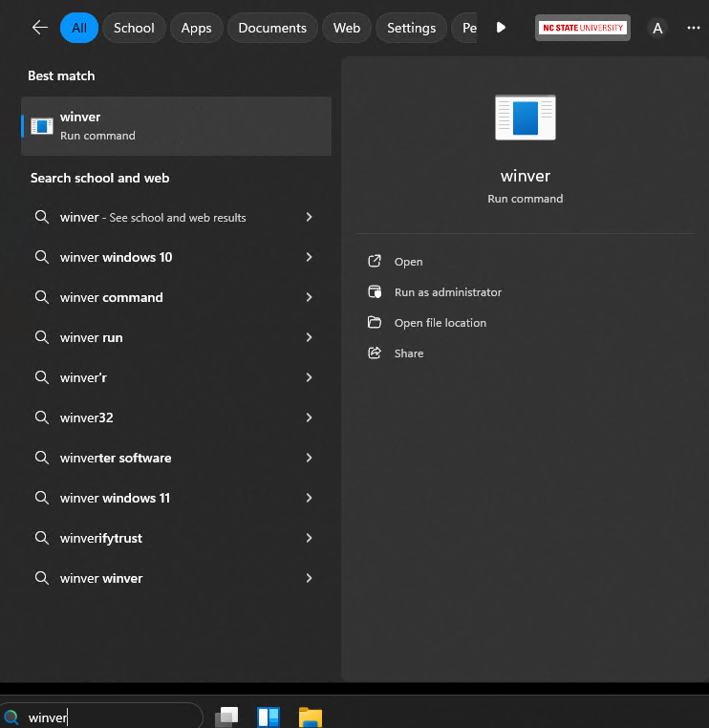This screenshot has height=728, width=709.
Task: Click the taskbar search box containing winver
Action: coord(105,717)
